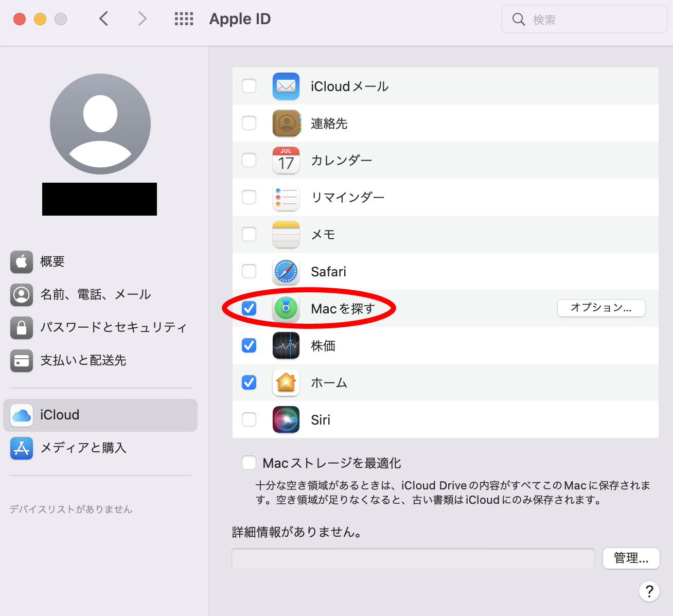Uncheck the Mac を探す checkbox
The image size is (673, 616).
(249, 308)
